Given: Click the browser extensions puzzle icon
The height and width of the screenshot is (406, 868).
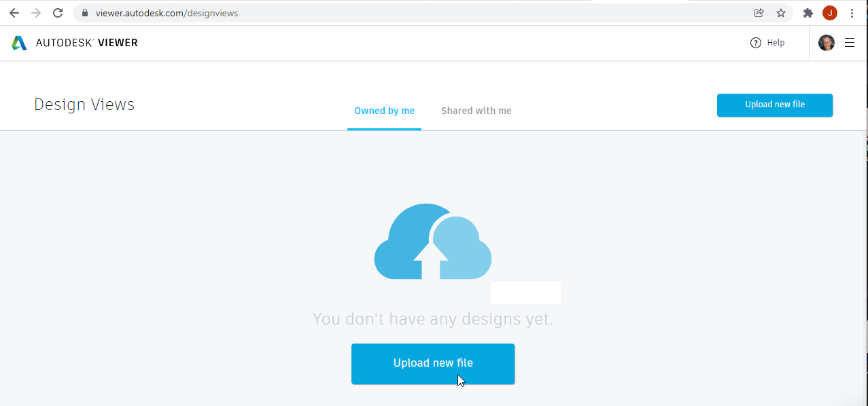Looking at the screenshot, I should [808, 12].
